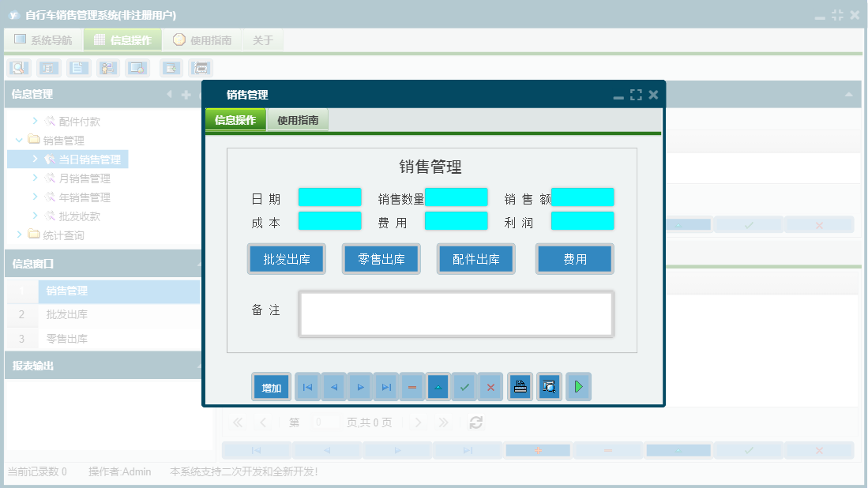The width and height of the screenshot is (868, 488).
Task: Click the 批发出库 button
Action: (286, 258)
